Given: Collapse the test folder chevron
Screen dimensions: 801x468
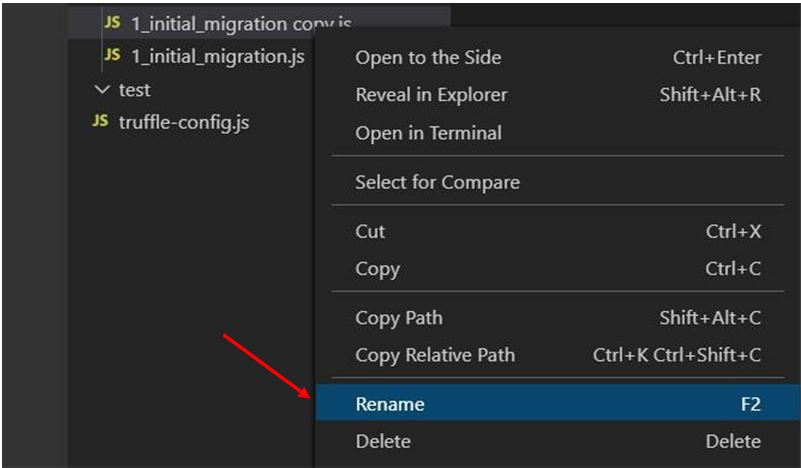Looking at the screenshot, I should [100, 90].
